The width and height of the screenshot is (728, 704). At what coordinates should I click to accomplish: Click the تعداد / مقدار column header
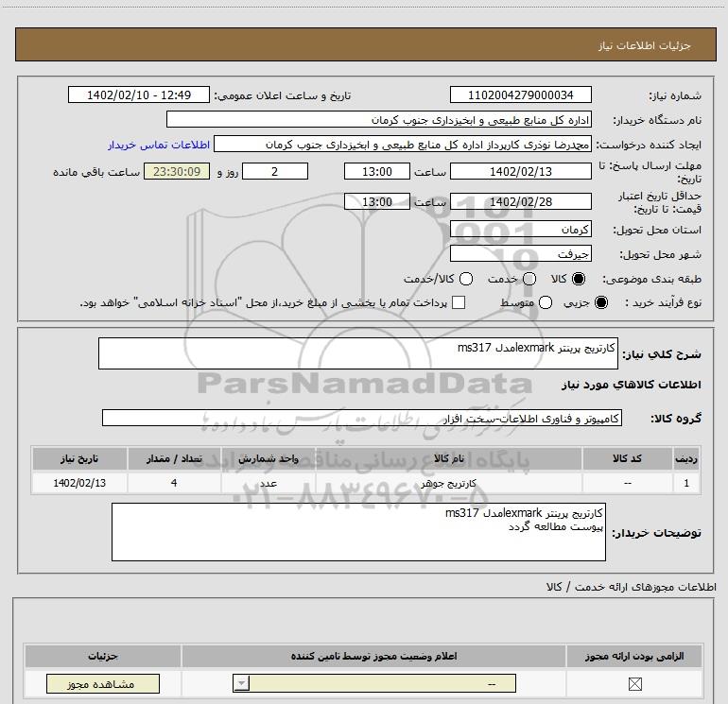174,458
